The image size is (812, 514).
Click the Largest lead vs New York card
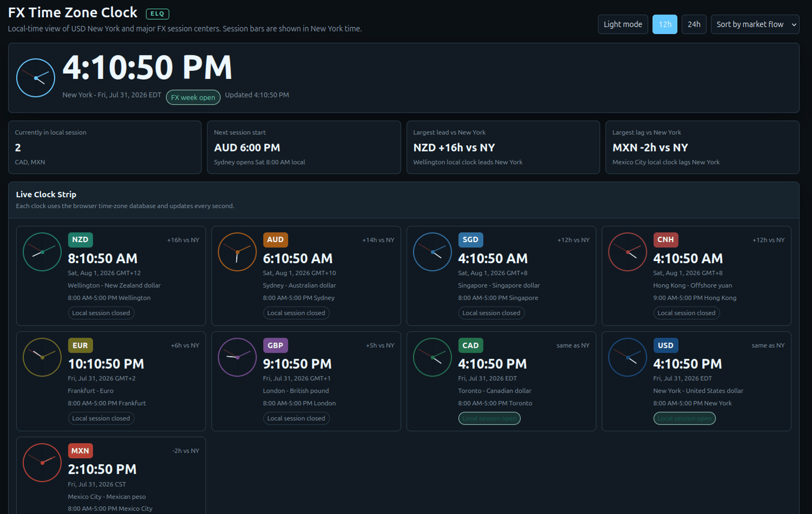(x=503, y=147)
